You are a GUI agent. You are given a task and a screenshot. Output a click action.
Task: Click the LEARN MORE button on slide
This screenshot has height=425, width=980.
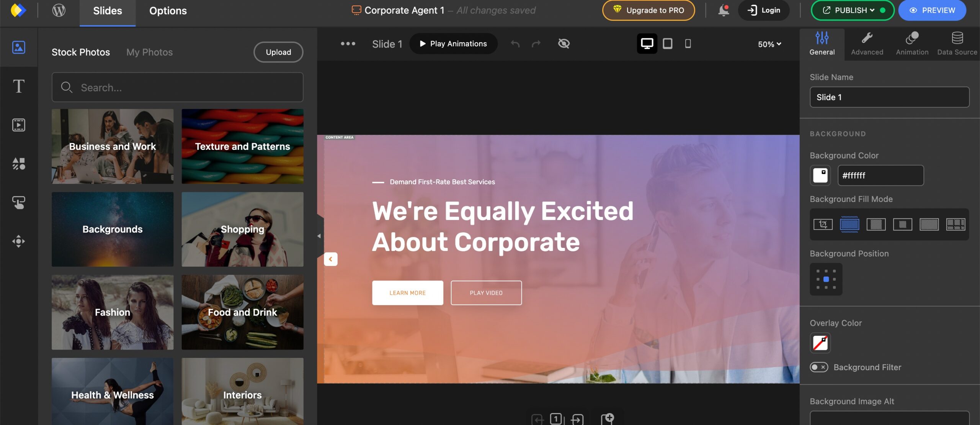point(407,292)
